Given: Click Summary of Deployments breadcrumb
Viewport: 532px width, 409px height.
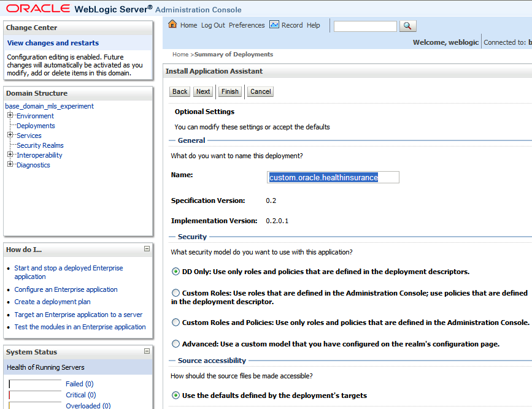Looking at the screenshot, I should 234,54.
